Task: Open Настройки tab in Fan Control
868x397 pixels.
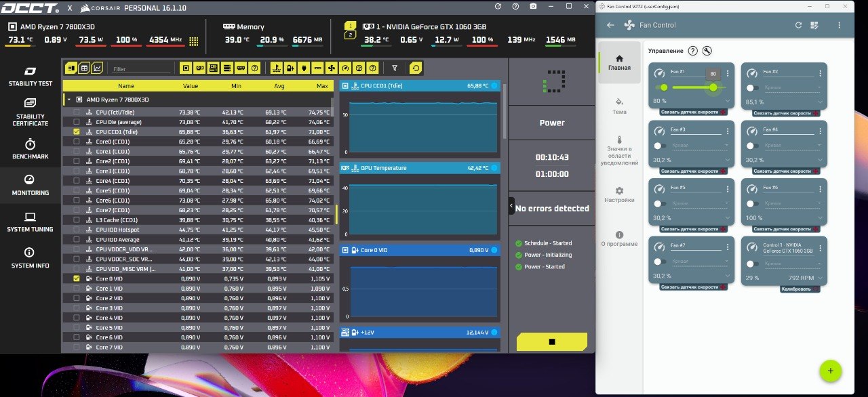Action: pyautogui.click(x=619, y=194)
